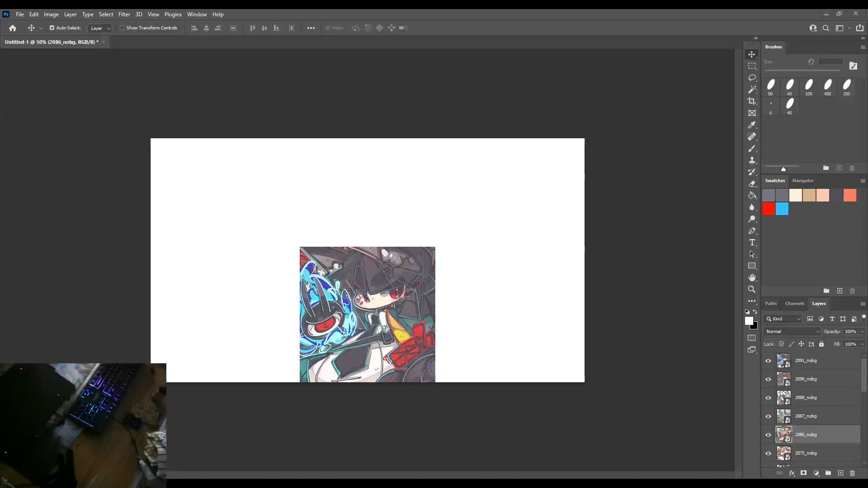Viewport: 868px width, 488px height.
Task: Hide the 2088_nobg layer
Action: click(768, 398)
